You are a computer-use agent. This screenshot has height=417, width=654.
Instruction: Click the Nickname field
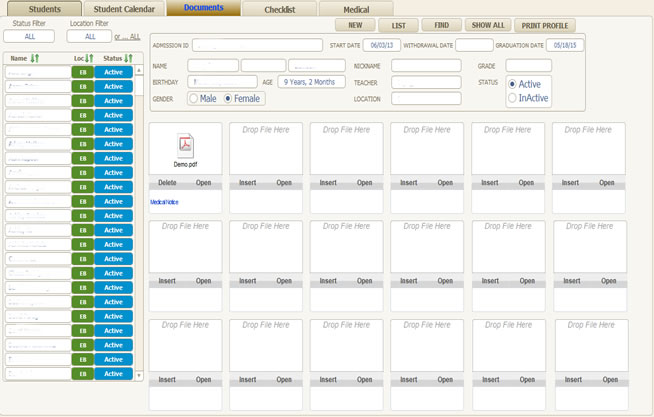(426, 65)
